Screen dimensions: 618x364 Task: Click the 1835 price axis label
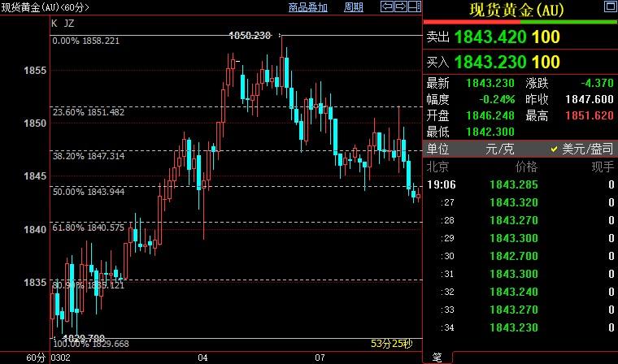click(35, 282)
